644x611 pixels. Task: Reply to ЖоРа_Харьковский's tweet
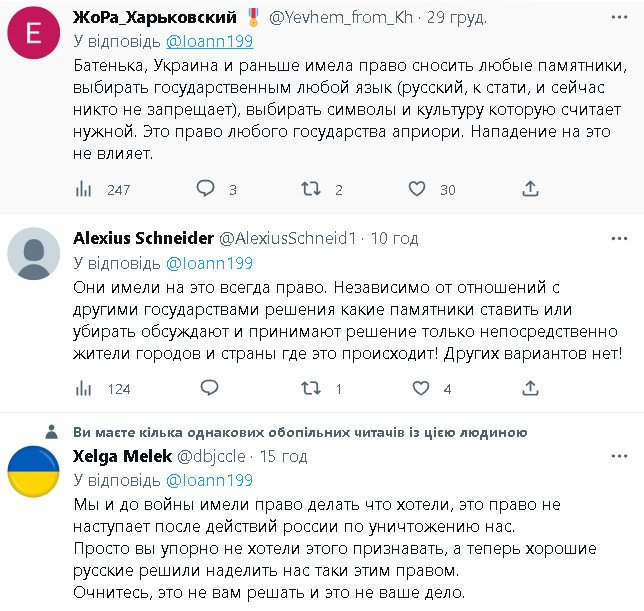click(x=205, y=188)
